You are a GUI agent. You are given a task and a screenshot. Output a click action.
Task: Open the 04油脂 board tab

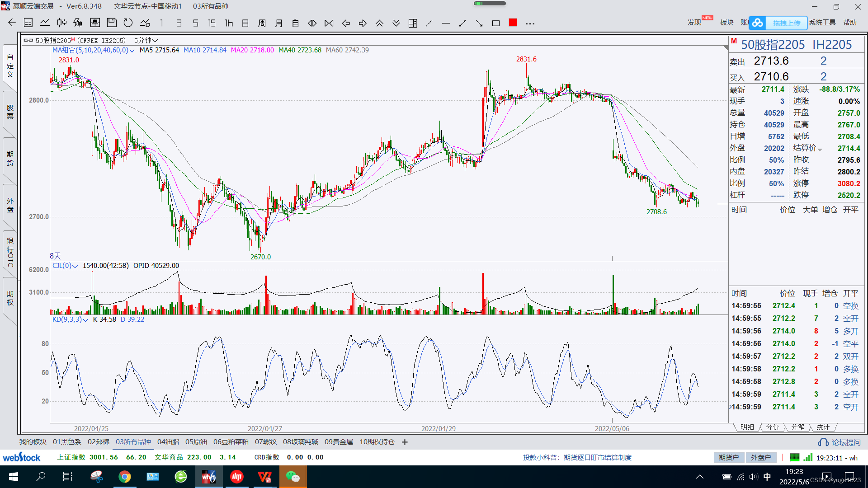pyautogui.click(x=168, y=442)
